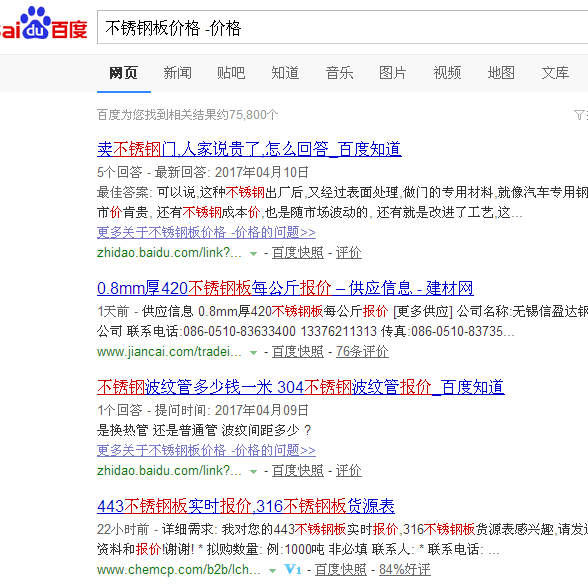Open the 音乐 tab
This screenshot has height=588, width=588.
(339, 73)
